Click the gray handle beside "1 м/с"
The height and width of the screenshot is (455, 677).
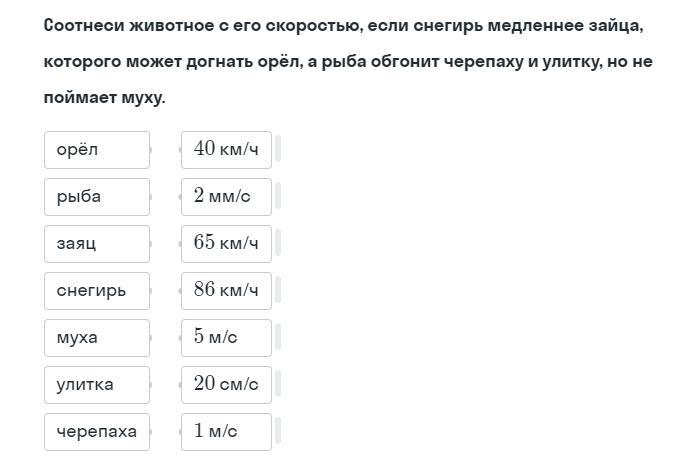pyautogui.click(x=278, y=432)
